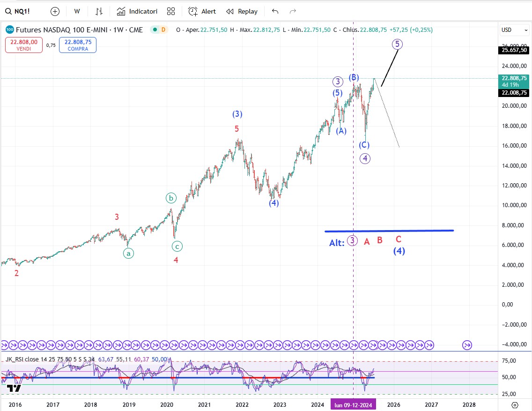Click the green market status dot
This screenshot has width=532, height=411.
[155, 30]
